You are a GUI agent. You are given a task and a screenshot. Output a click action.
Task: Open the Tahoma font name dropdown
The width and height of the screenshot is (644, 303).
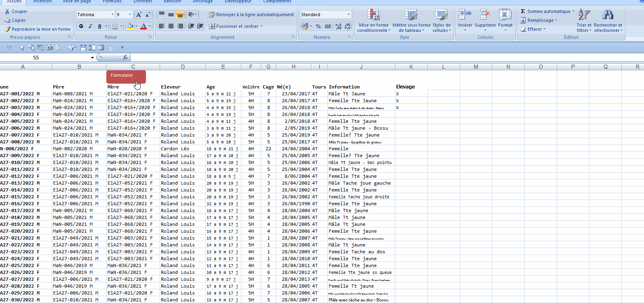112,15
